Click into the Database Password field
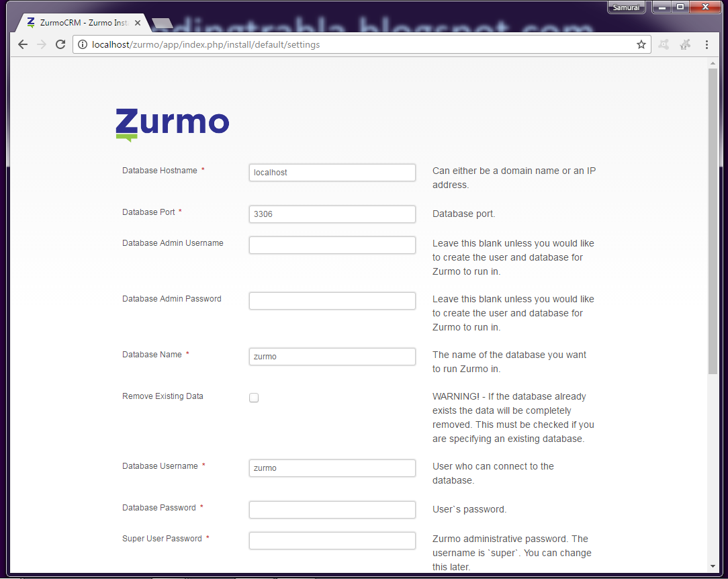The image size is (728, 579). coord(332,510)
